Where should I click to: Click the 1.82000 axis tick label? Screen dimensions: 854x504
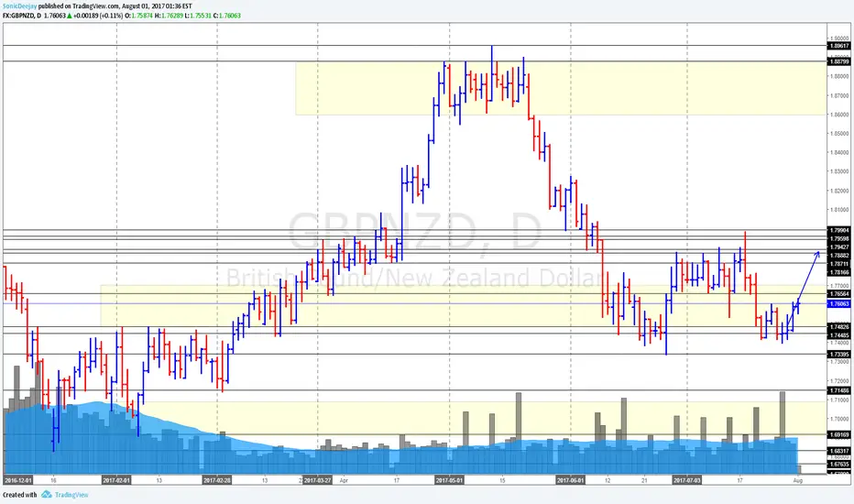coord(839,191)
